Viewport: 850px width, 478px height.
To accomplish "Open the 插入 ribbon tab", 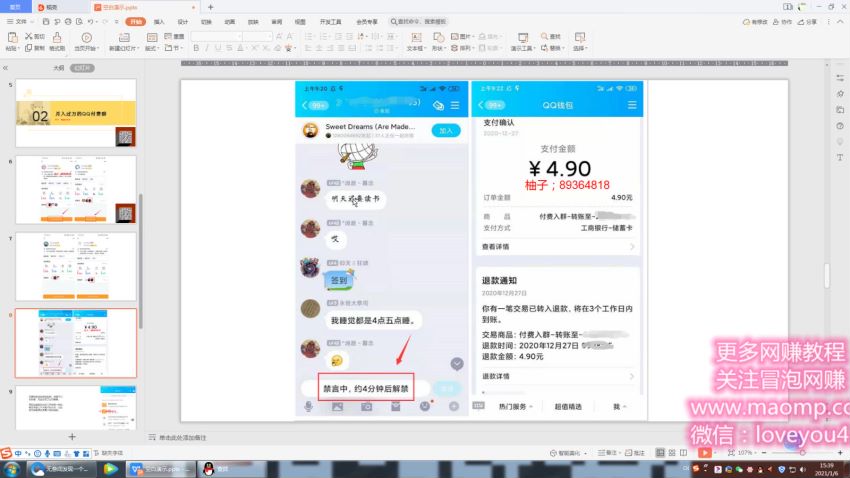I will point(159,22).
